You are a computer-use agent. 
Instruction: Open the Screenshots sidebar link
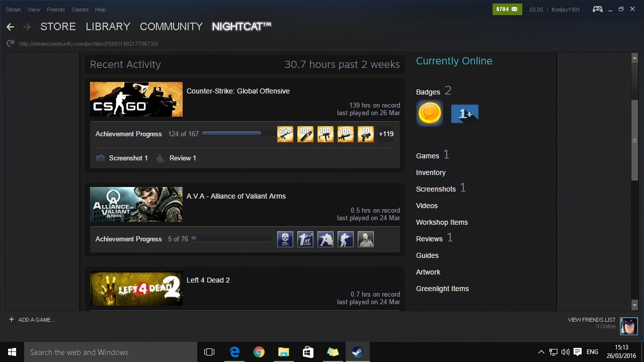point(436,189)
